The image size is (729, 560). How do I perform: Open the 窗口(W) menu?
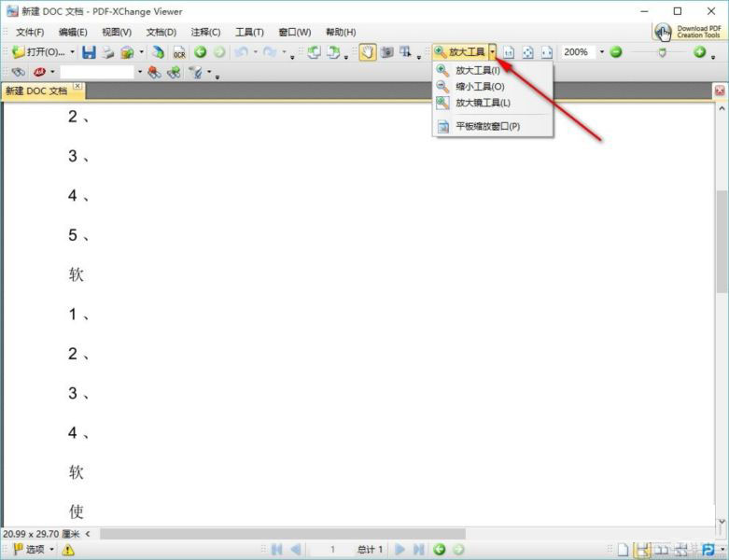(294, 32)
